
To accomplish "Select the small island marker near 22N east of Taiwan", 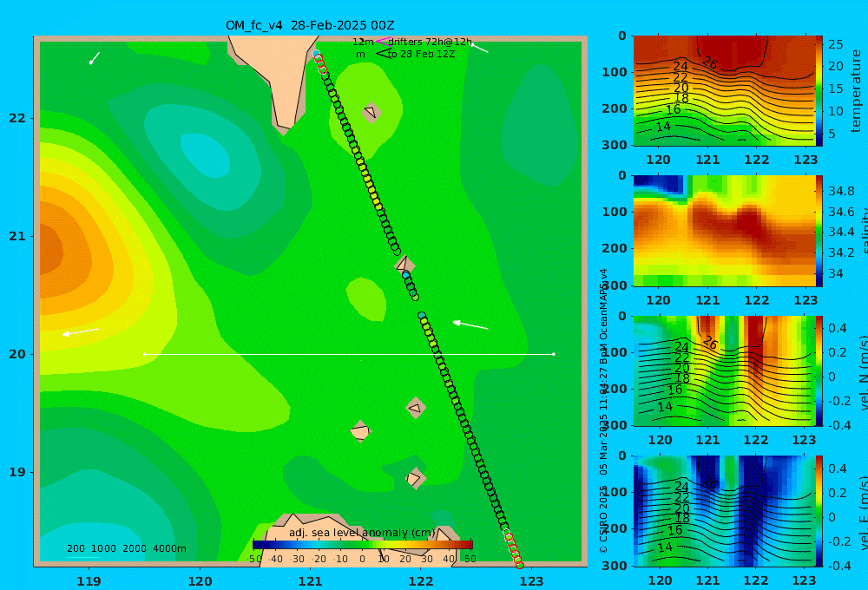I will click(371, 112).
